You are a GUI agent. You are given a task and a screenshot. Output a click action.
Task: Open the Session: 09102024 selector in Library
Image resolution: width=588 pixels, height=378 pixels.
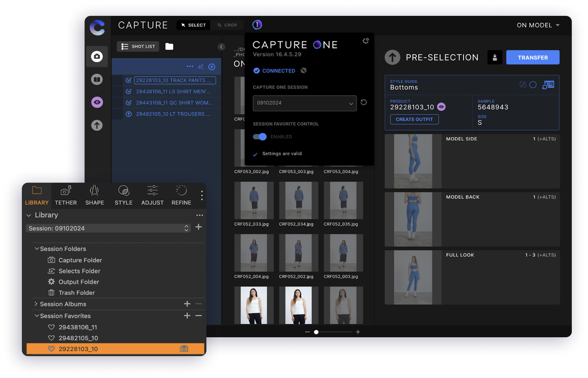pos(108,228)
